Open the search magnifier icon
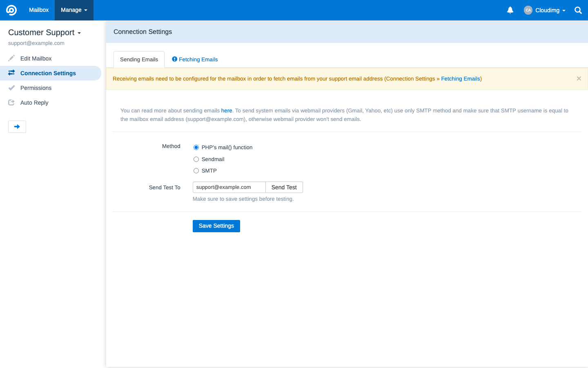The height and width of the screenshot is (368, 588). pos(578,10)
